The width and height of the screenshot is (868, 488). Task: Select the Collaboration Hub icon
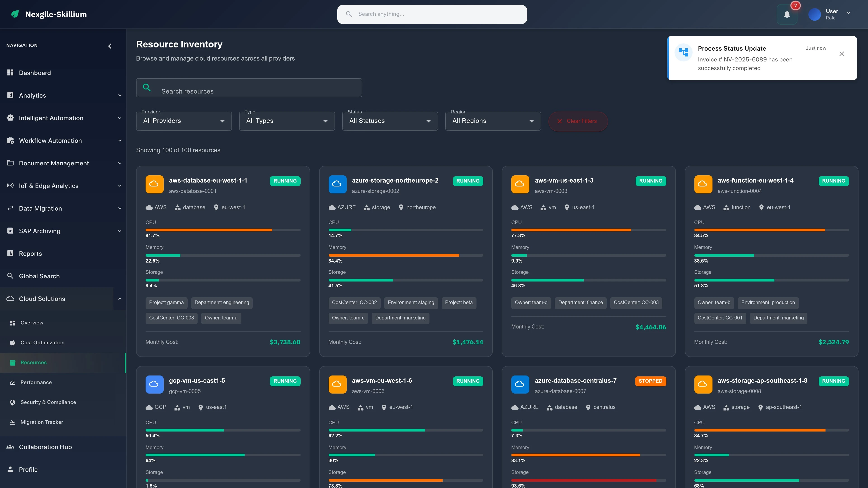tap(10, 447)
